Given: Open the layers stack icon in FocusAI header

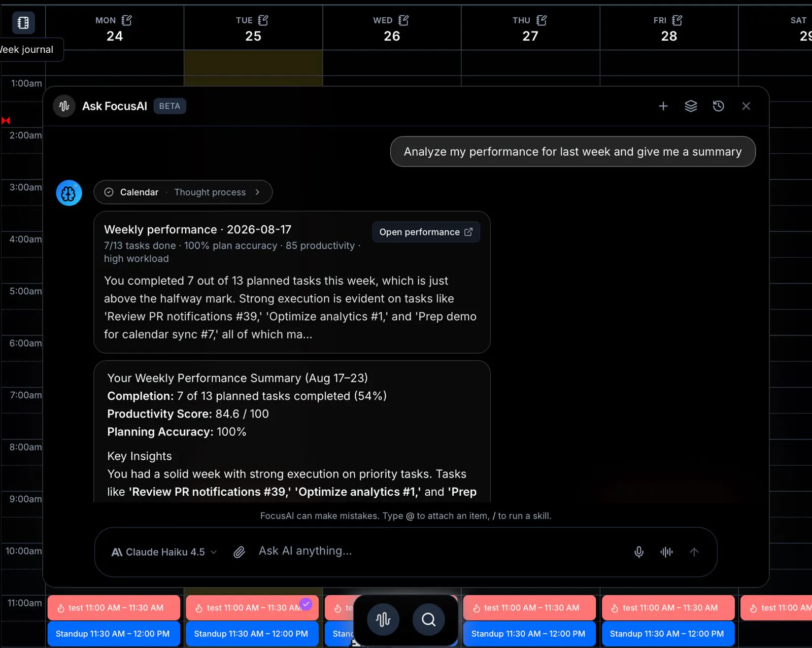Looking at the screenshot, I should [x=691, y=106].
